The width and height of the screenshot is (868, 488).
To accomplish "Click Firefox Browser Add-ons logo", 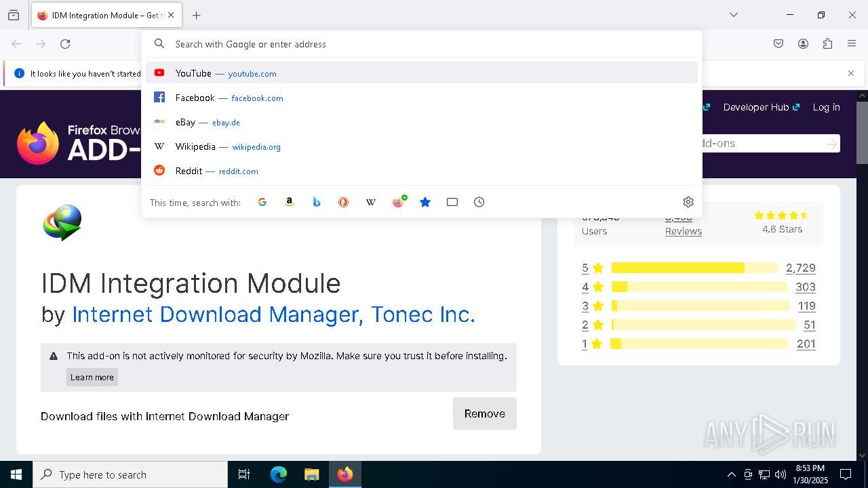I will [x=79, y=143].
